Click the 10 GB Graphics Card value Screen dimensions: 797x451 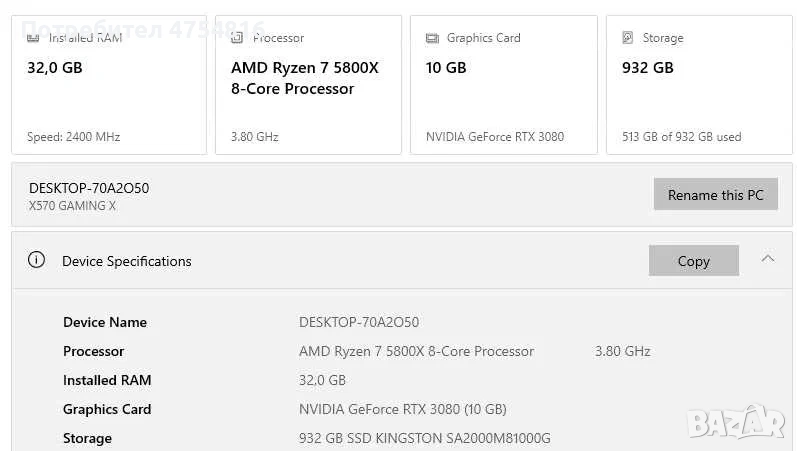(x=446, y=68)
